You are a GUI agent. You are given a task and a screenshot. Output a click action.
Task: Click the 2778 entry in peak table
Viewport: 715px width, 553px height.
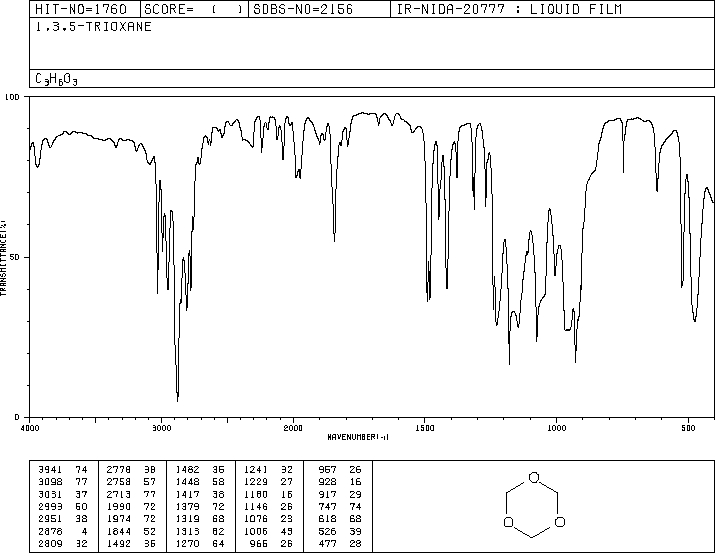tap(119, 470)
